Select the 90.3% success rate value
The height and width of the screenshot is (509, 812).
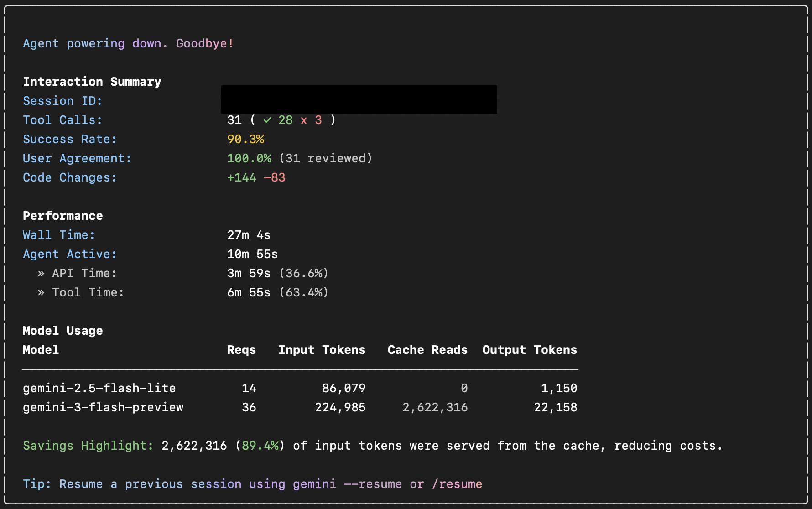coord(245,140)
